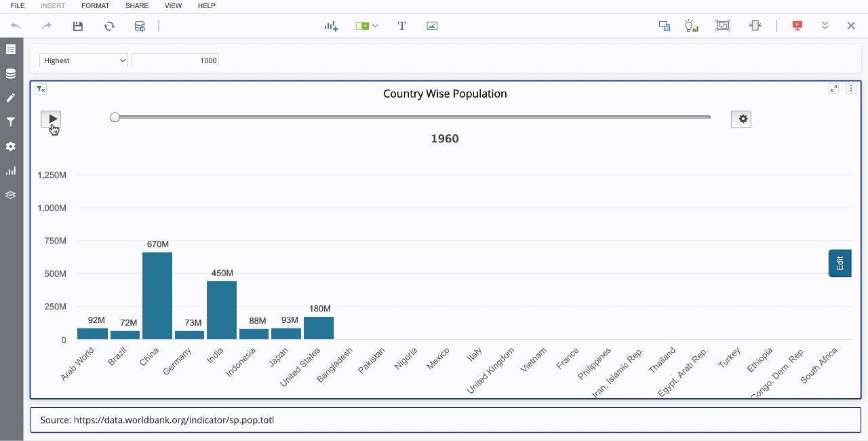Open animation settings gear button

click(x=741, y=119)
